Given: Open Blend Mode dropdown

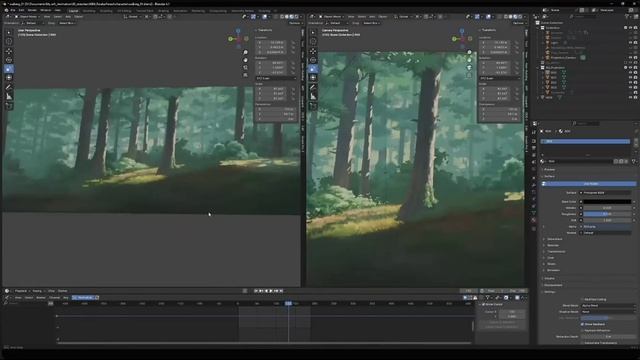Looking at the screenshot, I should point(608,305).
